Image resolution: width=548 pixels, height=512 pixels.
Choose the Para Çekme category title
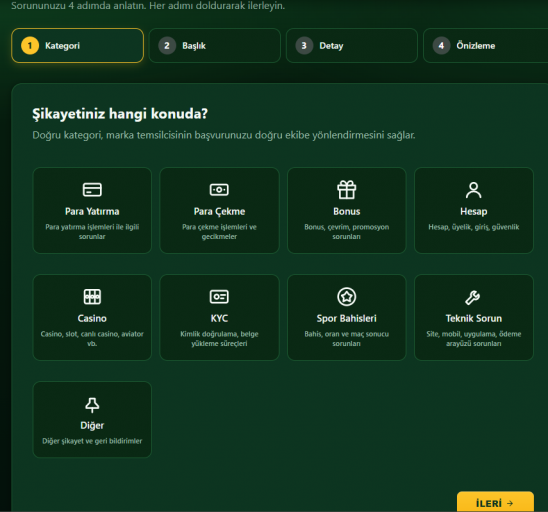click(219, 211)
